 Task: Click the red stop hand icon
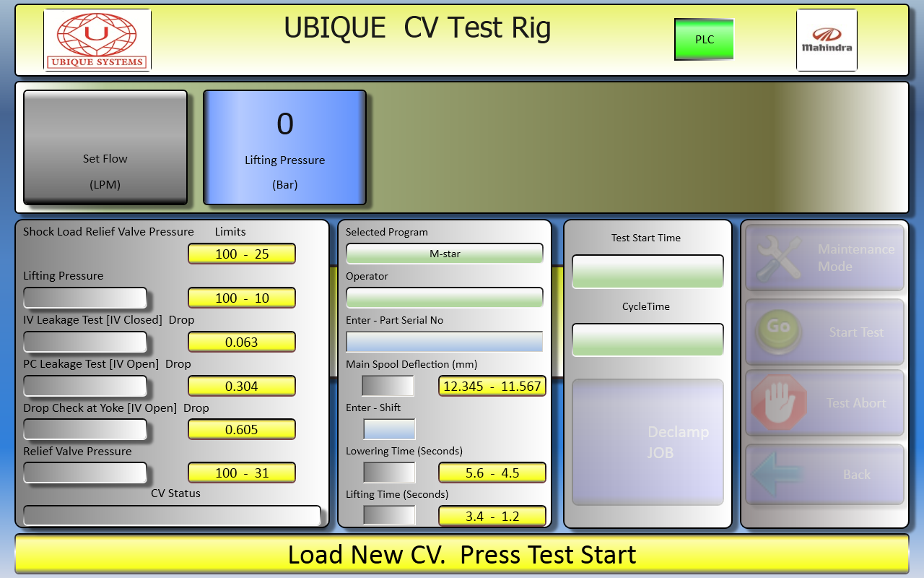(x=778, y=402)
